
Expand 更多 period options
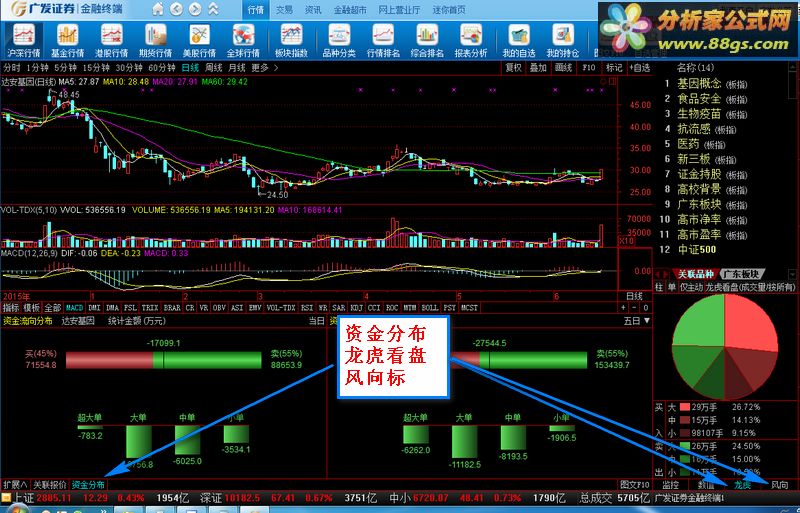pos(265,67)
